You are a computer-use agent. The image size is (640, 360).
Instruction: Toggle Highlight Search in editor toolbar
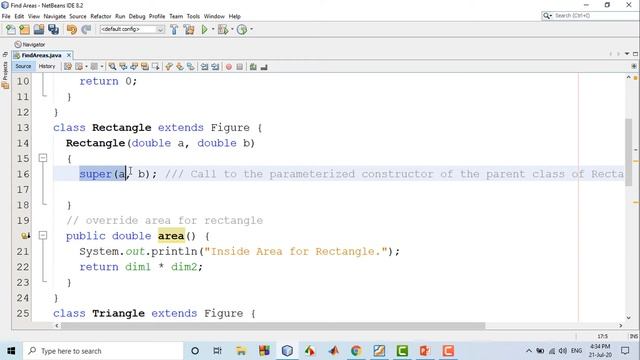click(145, 67)
